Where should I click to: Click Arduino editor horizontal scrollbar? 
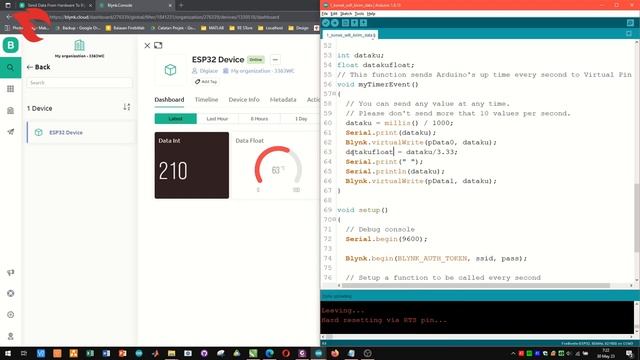tap(476, 285)
